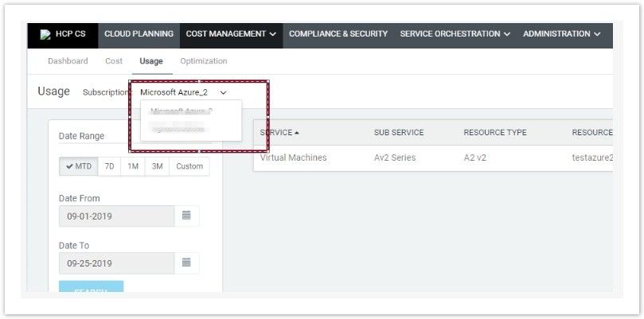
Task: Go to Cloud Planning in the top navigation
Action: click(x=139, y=34)
